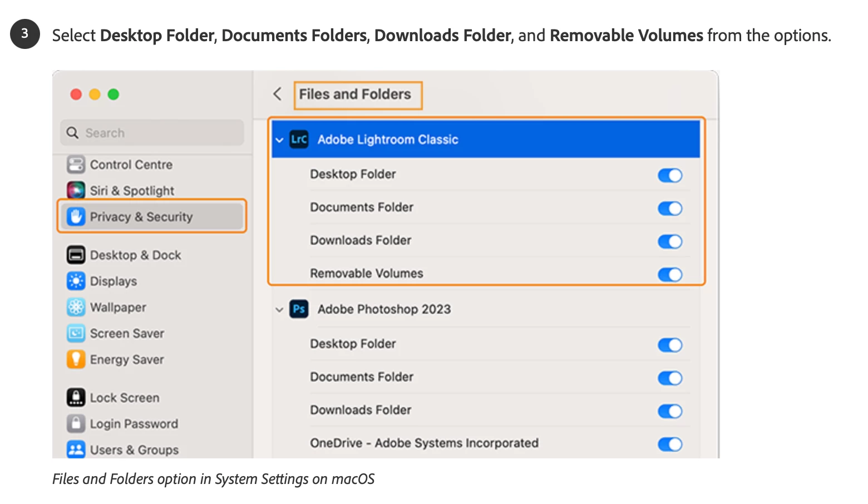Go back using the left chevron
The image size is (868, 504).
coord(278,93)
